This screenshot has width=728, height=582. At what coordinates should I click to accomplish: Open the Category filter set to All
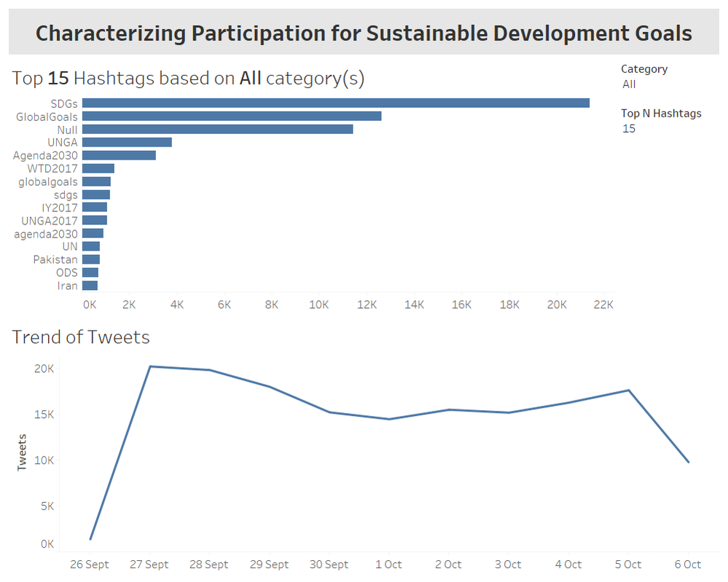pos(629,84)
